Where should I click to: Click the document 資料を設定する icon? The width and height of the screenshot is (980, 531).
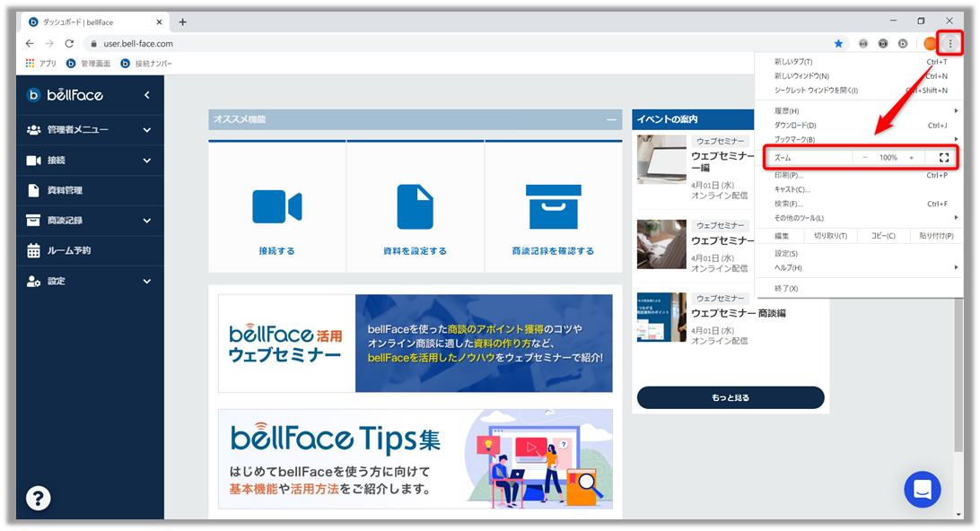click(x=415, y=207)
